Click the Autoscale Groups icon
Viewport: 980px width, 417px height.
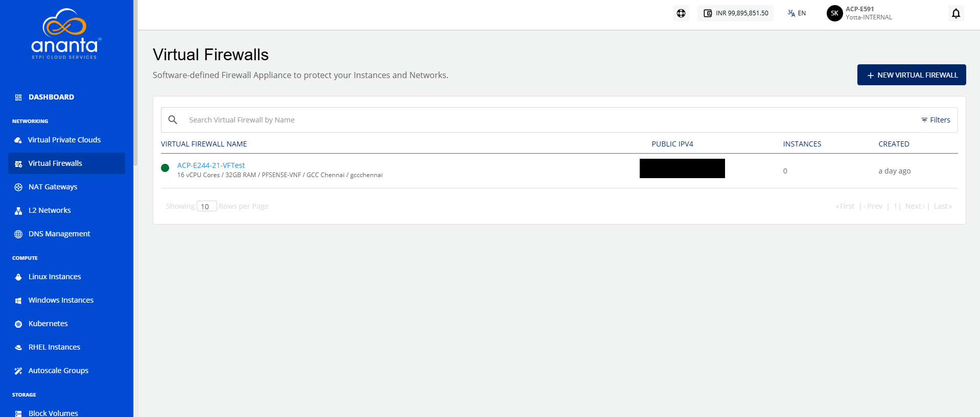pyautogui.click(x=18, y=371)
